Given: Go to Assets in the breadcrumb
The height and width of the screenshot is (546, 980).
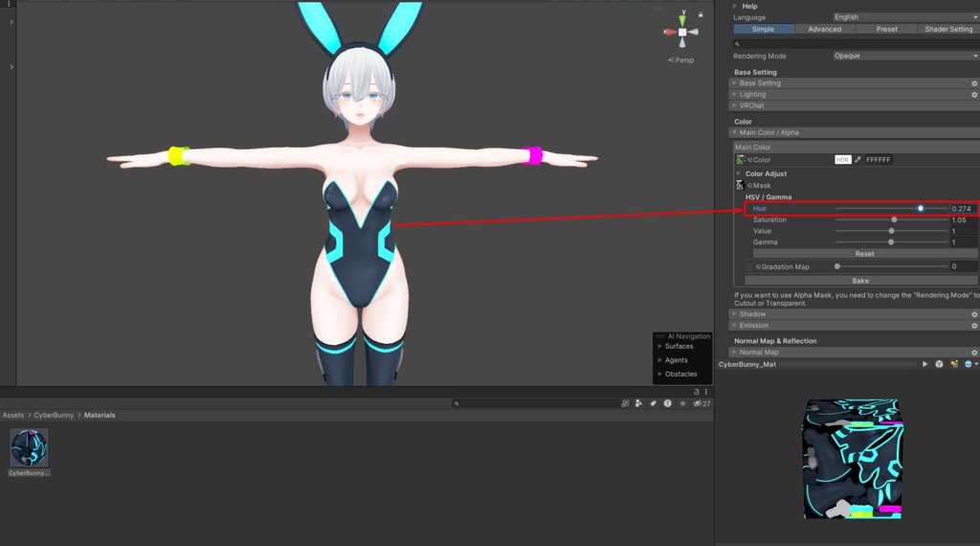Looking at the screenshot, I should click(13, 416).
